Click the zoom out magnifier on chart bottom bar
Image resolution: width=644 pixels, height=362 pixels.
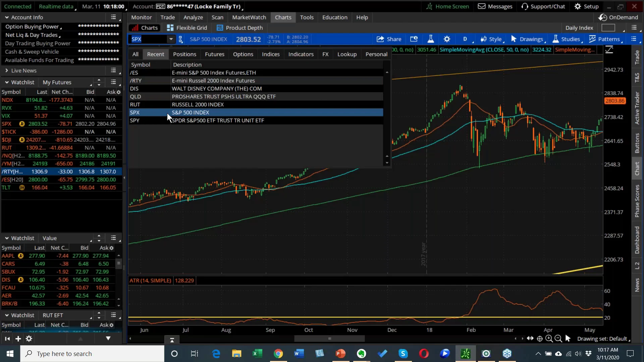coord(558,339)
